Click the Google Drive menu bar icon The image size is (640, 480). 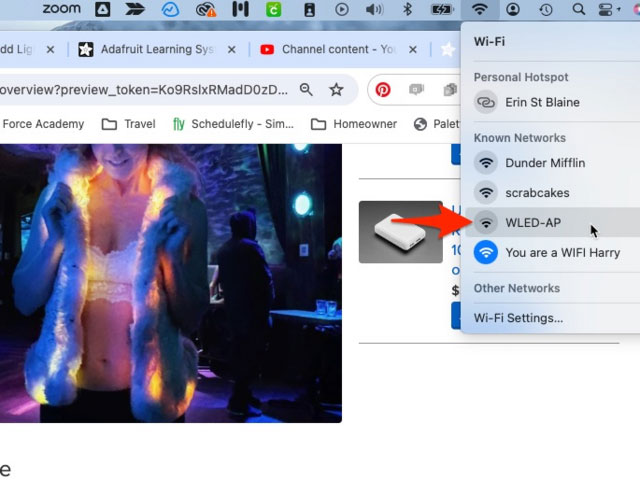(x=102, y=9)
